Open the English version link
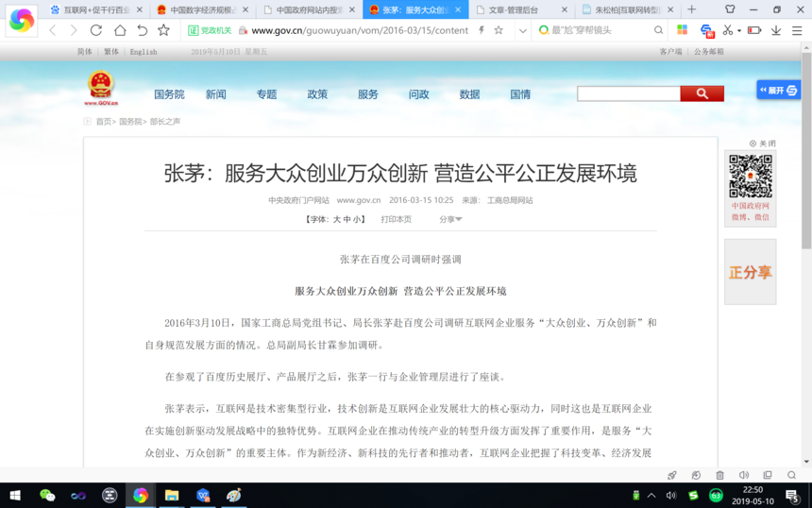 144,52
